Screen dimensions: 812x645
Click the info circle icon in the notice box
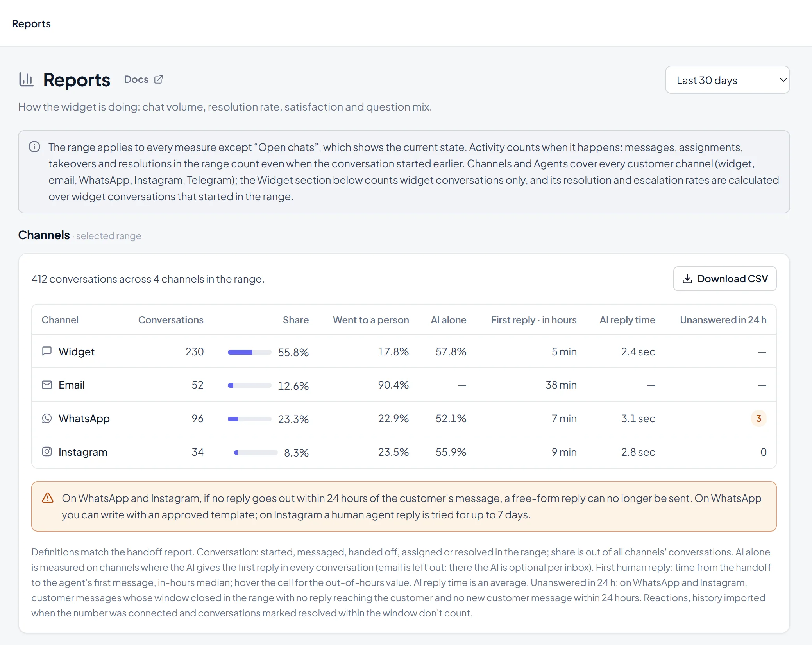point(34,147)
